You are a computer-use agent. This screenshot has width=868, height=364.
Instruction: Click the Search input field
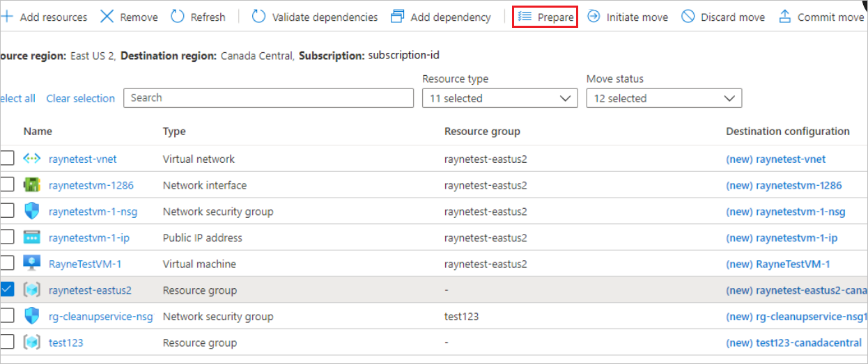tap(268, 98)
